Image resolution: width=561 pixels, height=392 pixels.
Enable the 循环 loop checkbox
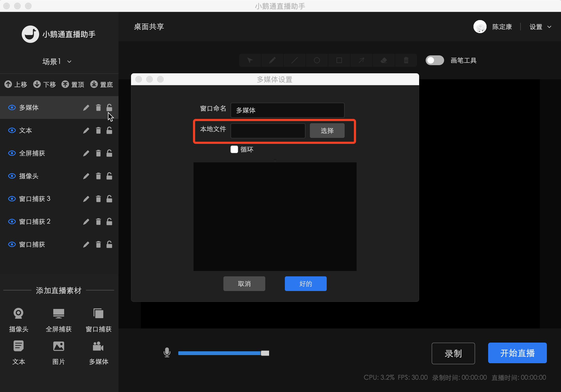234,149
